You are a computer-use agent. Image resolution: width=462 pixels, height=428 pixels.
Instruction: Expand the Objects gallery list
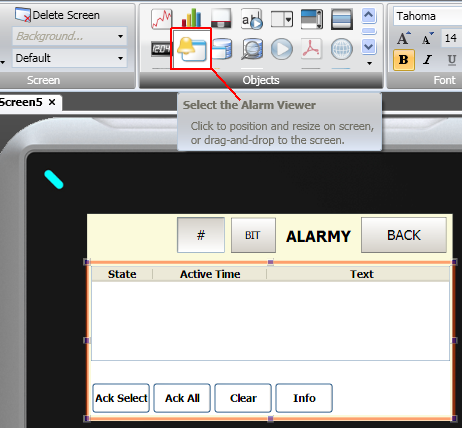(x=369, y=63)
